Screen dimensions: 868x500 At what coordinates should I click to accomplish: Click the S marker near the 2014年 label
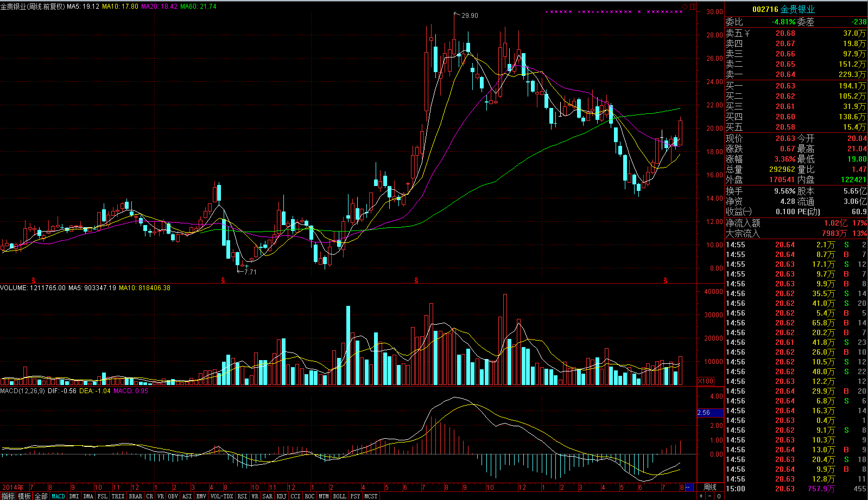pyautogui.click(x=34, y=280)
